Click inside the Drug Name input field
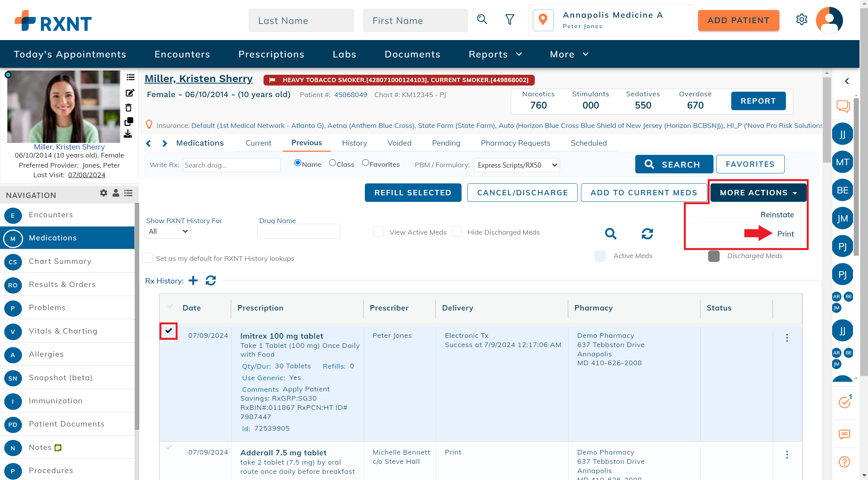Screen dimensions: 868x480 [298, 231]
